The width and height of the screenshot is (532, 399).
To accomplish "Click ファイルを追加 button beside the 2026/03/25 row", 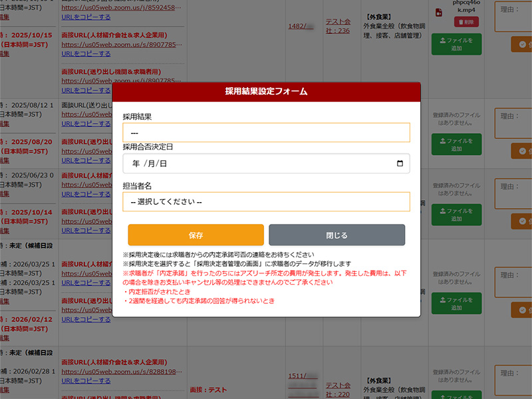I will click(456, 303).
